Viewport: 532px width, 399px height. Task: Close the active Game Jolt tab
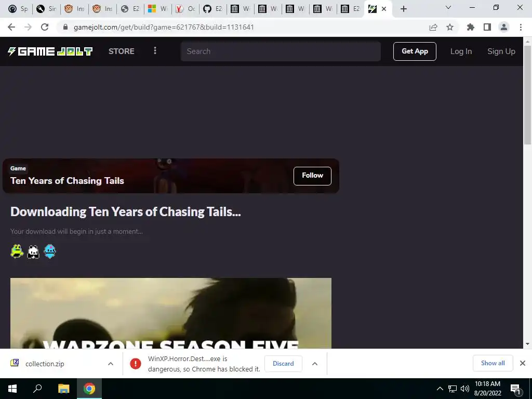(384, 9)
